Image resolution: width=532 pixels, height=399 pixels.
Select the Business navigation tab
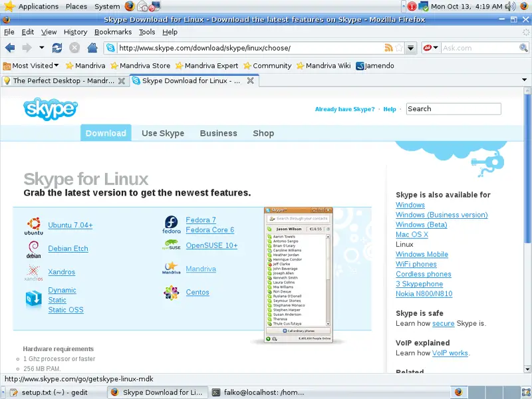(219, 133)
